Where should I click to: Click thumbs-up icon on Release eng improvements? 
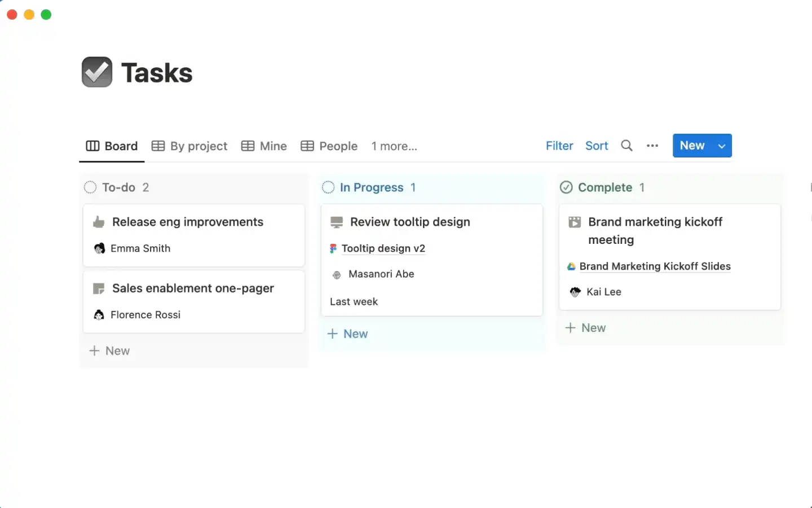99,222
